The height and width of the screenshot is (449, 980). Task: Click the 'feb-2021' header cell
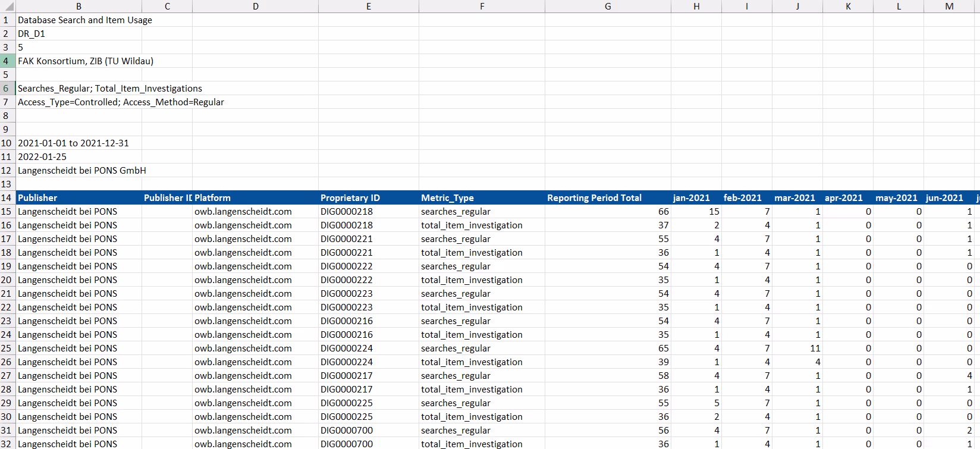747,198
